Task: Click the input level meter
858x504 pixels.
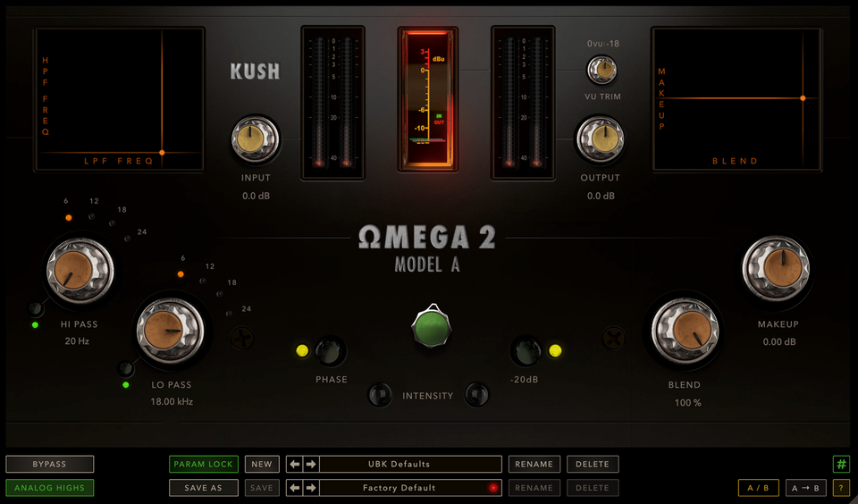Action: tap(332, 103)
